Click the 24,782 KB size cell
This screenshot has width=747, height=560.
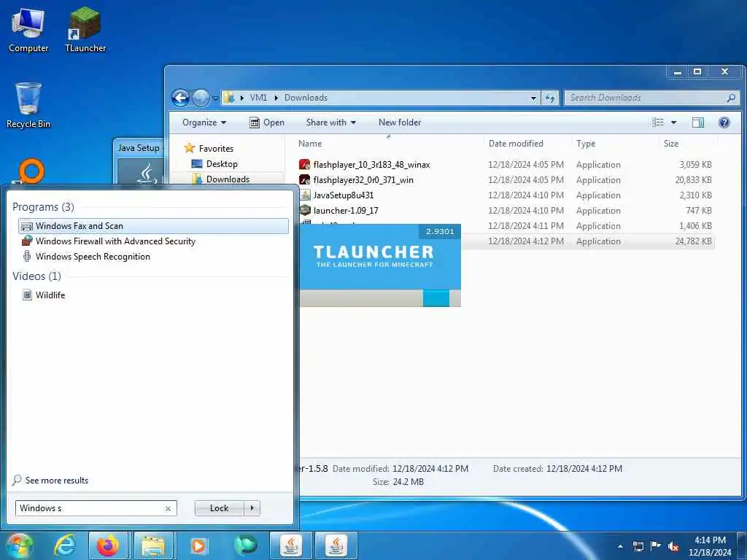693,241
